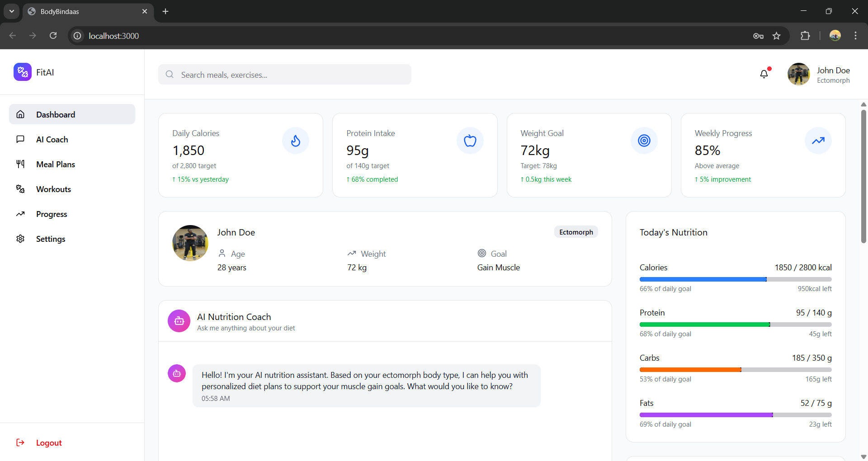The image size is (868, 461).
Task: Click the Age person icon
Action: (x=222, y=253)
